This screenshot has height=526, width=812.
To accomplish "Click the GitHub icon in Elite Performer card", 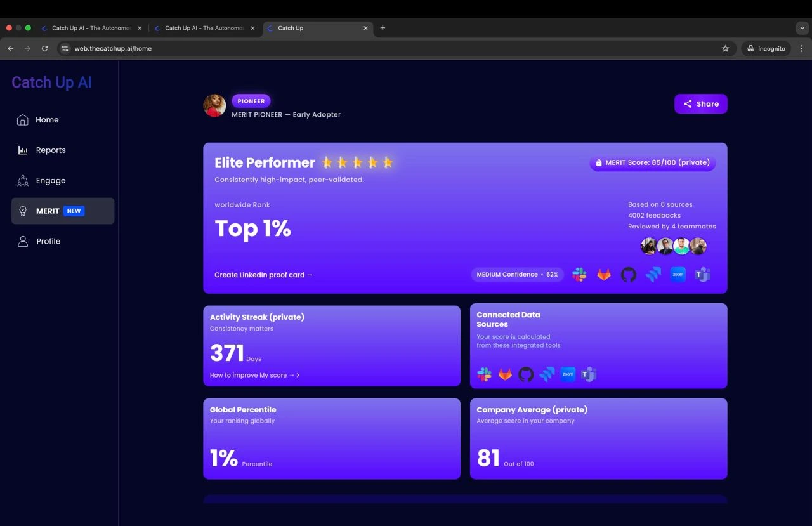I will (628, 275).
